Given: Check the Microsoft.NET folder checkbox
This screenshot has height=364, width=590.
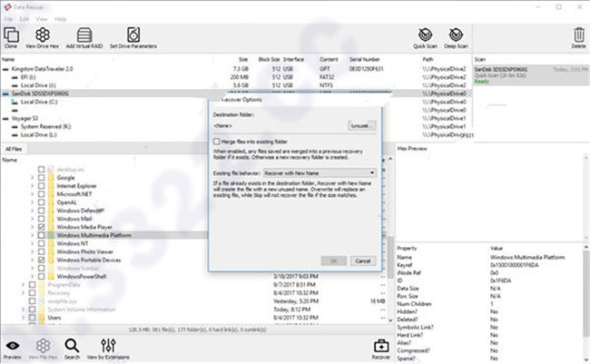Looking at the screenshot, I should pyautogui.click(x=42, y=194).
